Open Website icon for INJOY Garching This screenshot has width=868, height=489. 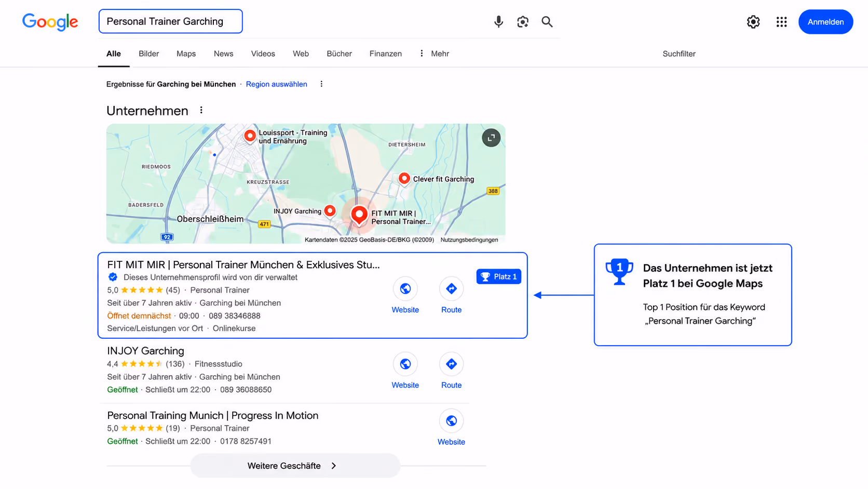click(405, 364)
